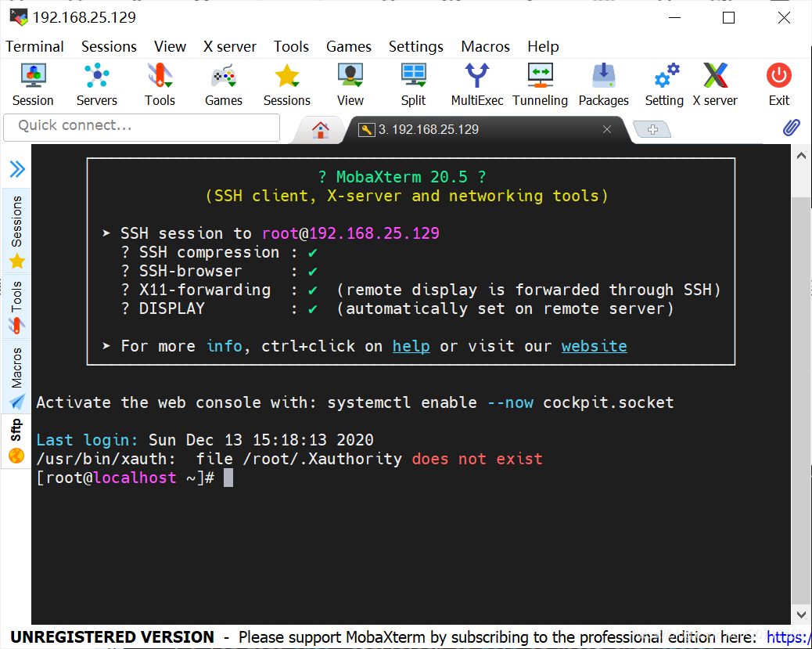812x649 pixels.
Task: Open the Sessions sidebar tab
Action: (x=16, y=231)
